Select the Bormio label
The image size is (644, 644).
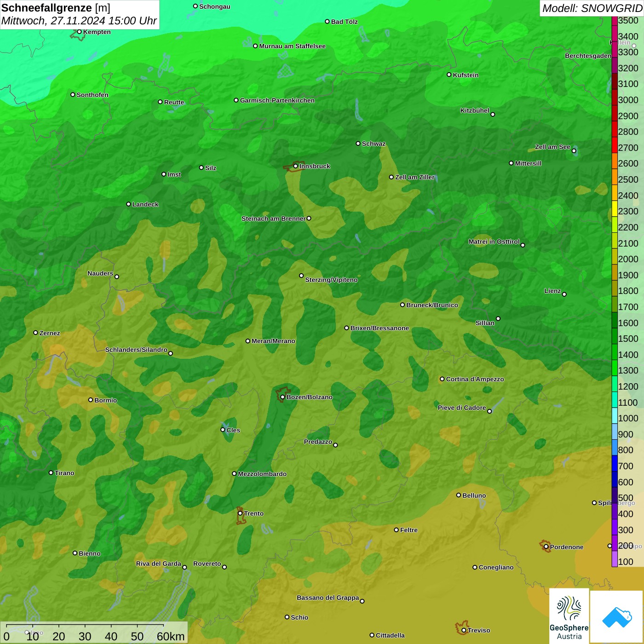[105, 400]
